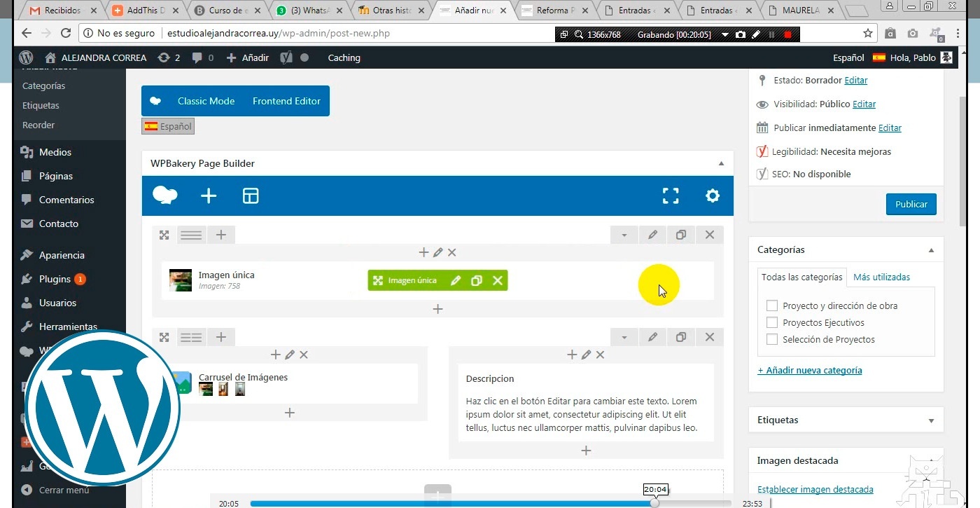Image resolution: width=980 pixels, height=508 pixels.
Task: Edit the first row with pencil icon
Action: [x=652, y=235]
